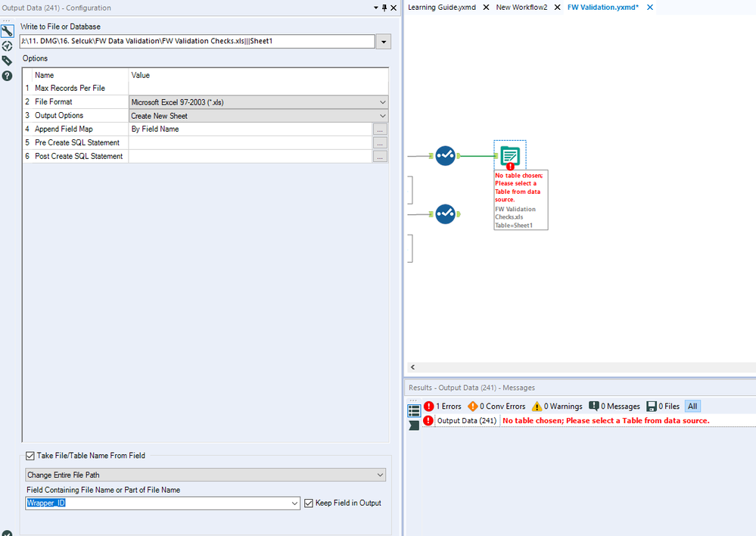Viewport: 756px width, 536px height.
Task: Click the Write to File path field
Action: (198, 42)
